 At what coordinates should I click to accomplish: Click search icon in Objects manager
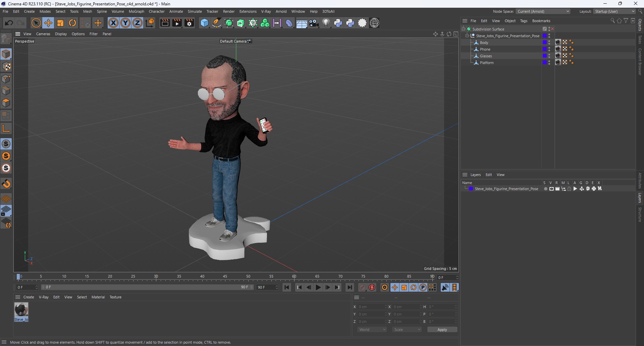coord(612,21)
